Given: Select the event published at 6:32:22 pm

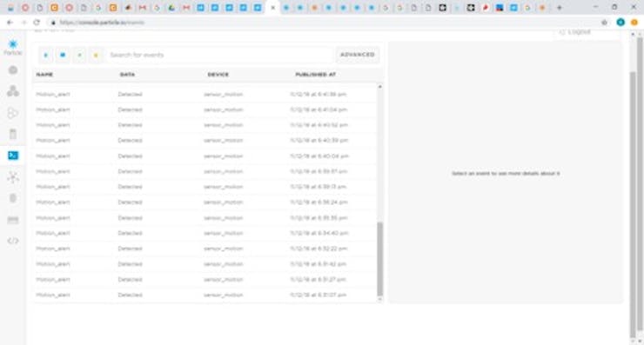Looking at the screenshot, I should [x=205, y=249].
